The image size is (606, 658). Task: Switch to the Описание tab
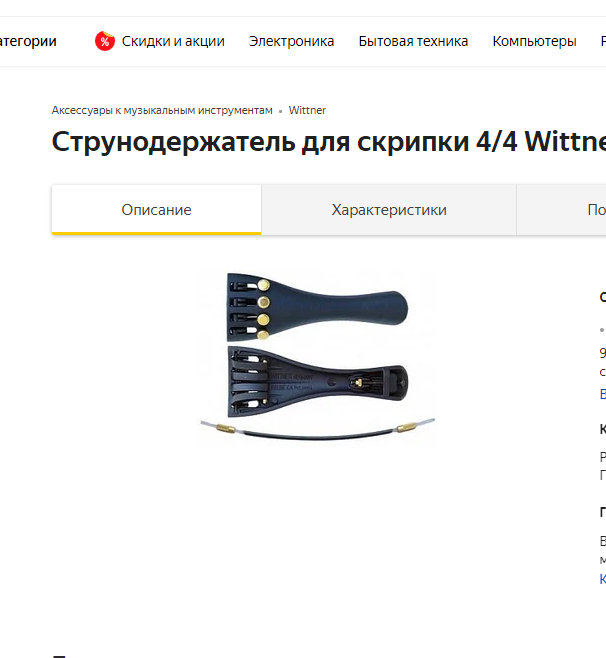pos(157,209)
